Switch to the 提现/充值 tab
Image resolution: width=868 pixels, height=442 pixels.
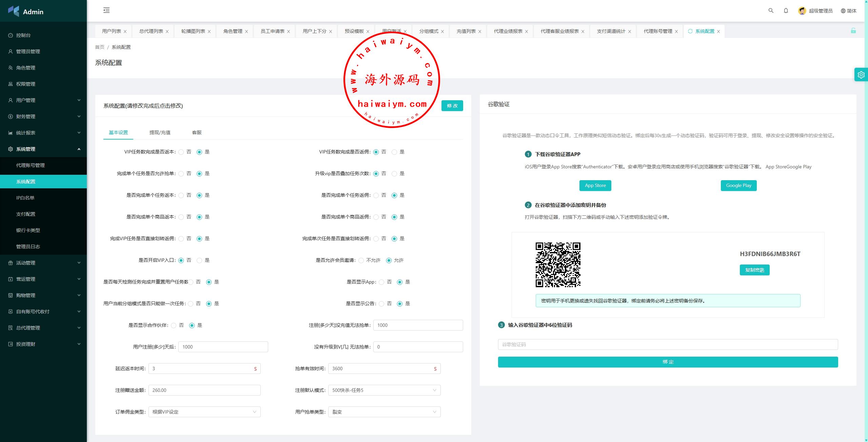(160, 132)
